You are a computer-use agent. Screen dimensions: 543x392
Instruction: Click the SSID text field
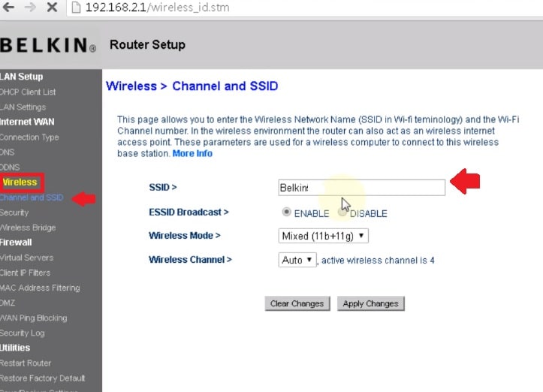tap(361, 187)
